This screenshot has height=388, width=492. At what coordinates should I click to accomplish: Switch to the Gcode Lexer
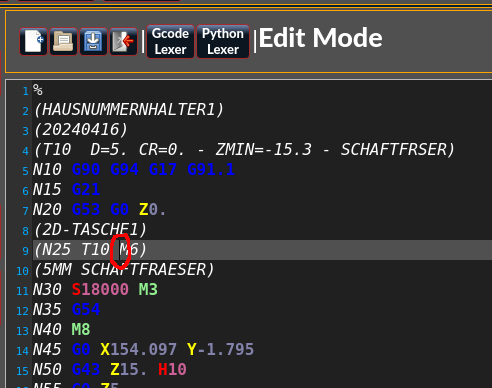pyautogui.click(x=170, y=42)
